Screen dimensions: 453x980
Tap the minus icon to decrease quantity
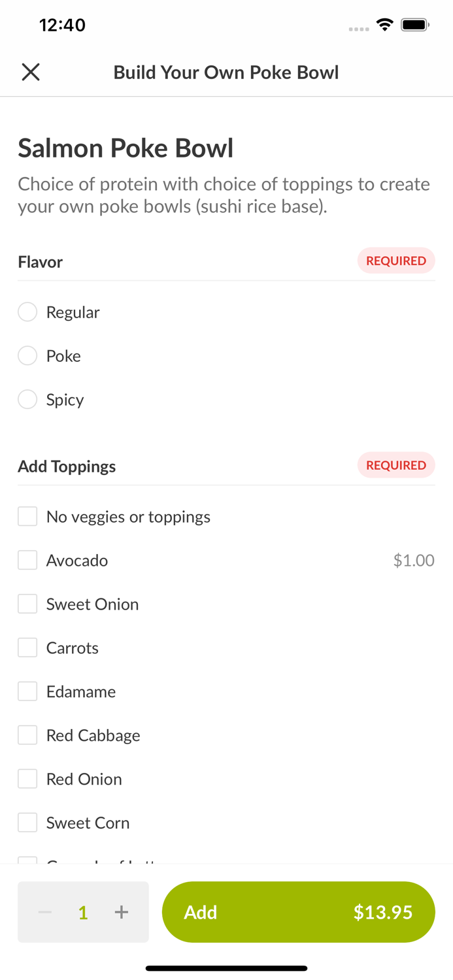pyautogui.click(x=44, y=912)
